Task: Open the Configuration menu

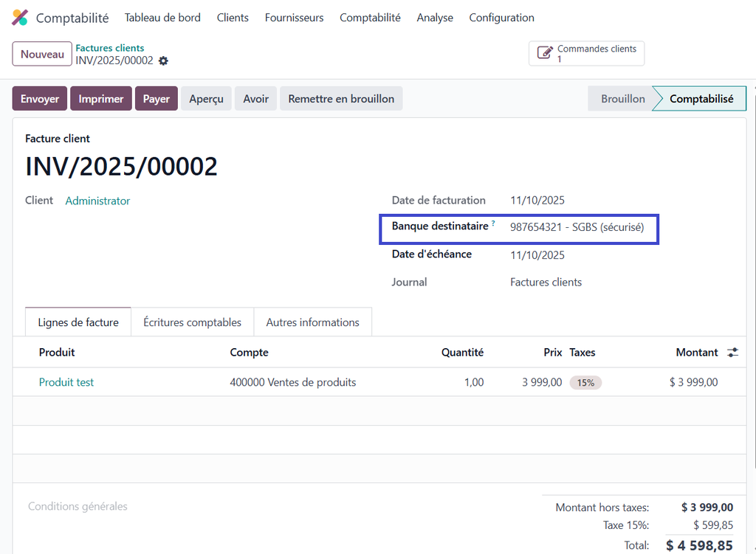Action: pos(501,18)
